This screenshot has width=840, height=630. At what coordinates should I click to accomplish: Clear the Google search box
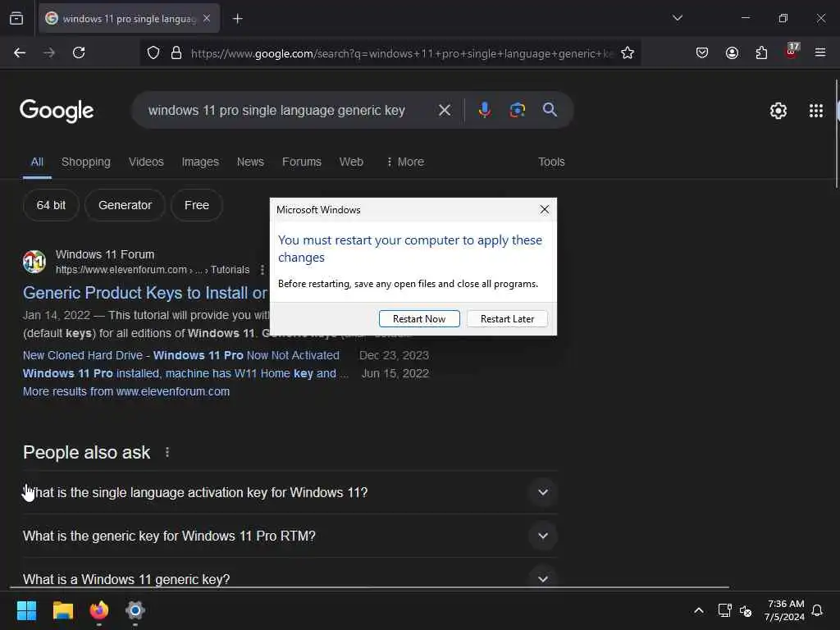click(x=444, y=110)
